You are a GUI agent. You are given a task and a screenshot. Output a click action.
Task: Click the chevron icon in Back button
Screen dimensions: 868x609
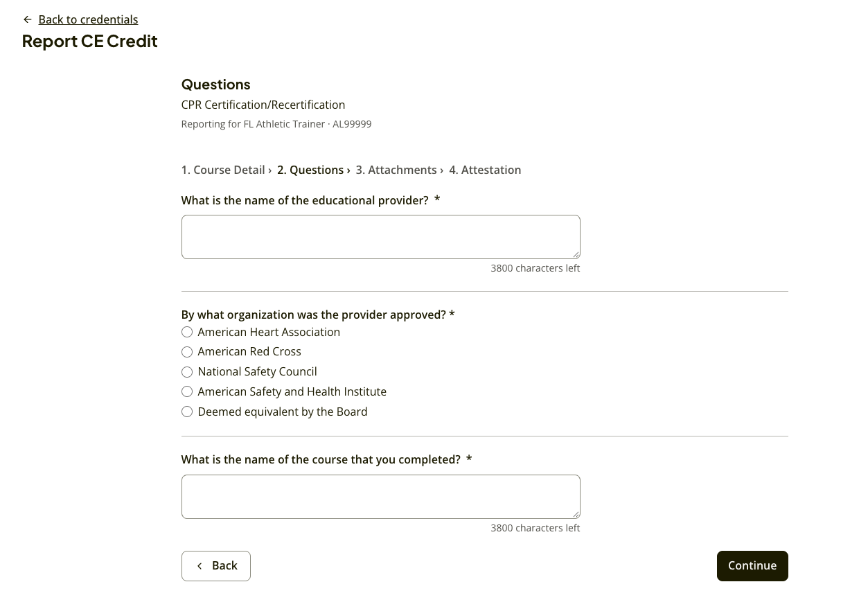(x=200, y=566)
